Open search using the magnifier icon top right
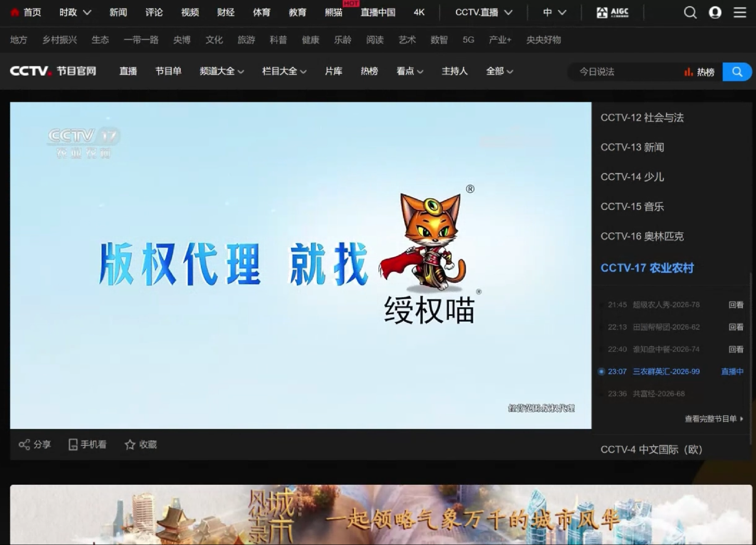 coord(690,12)
